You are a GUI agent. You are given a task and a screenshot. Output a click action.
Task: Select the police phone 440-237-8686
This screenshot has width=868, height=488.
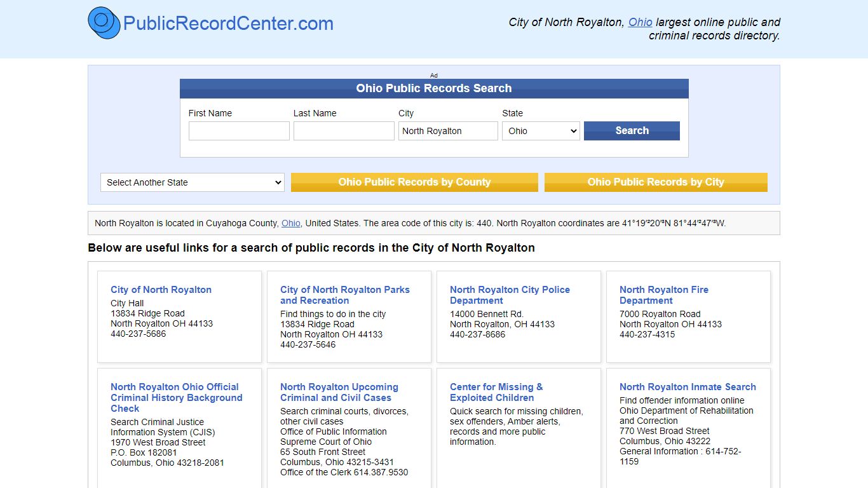477,334
